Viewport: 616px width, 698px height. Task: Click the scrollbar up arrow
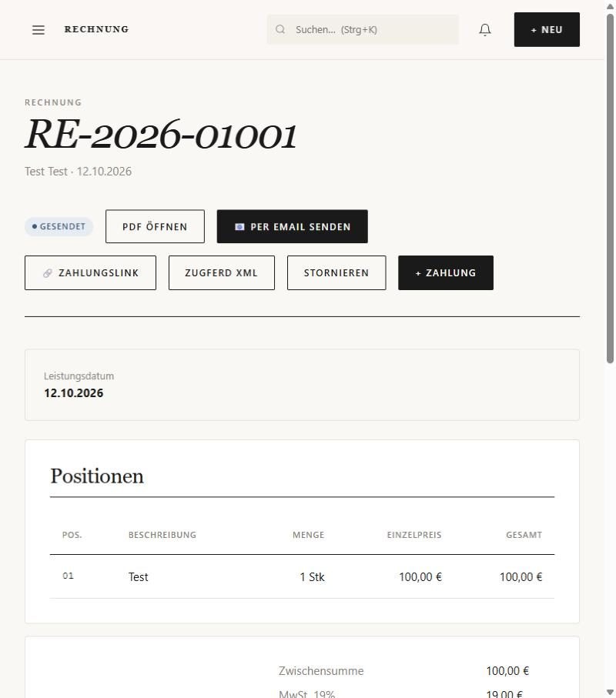(x=610, y=6)
